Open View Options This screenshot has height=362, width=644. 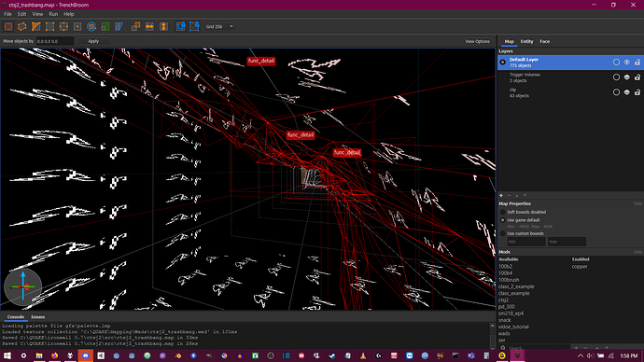pos(477,41)
